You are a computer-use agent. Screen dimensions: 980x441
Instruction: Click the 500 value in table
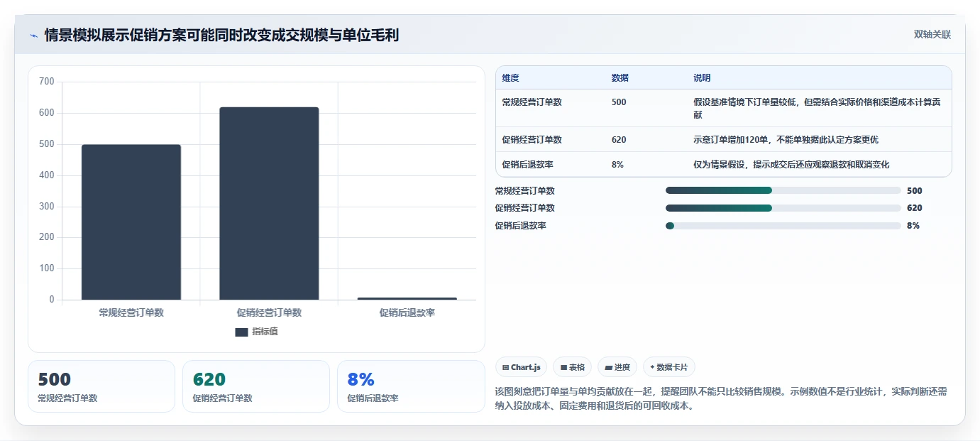tap(619, 102)
